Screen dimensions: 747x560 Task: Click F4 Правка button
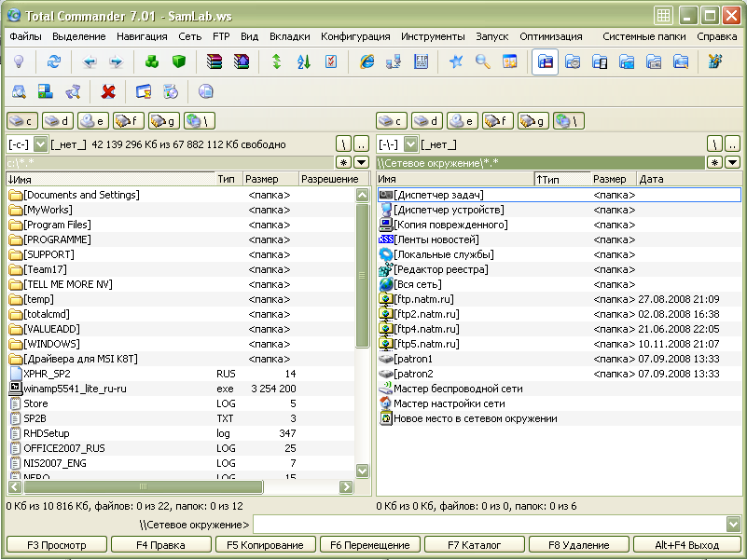coord(161,545)
